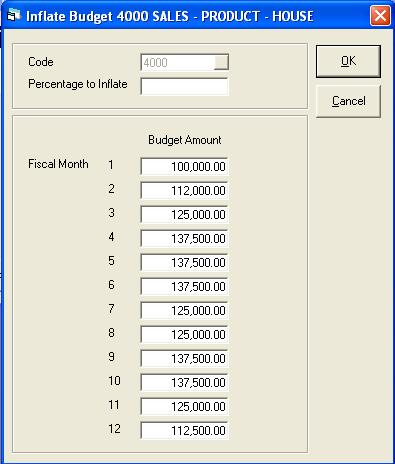The height and width of the screenshot is (464, 395).
Task: Select Fiscal Month 7 budget amount
Action: 184,310
